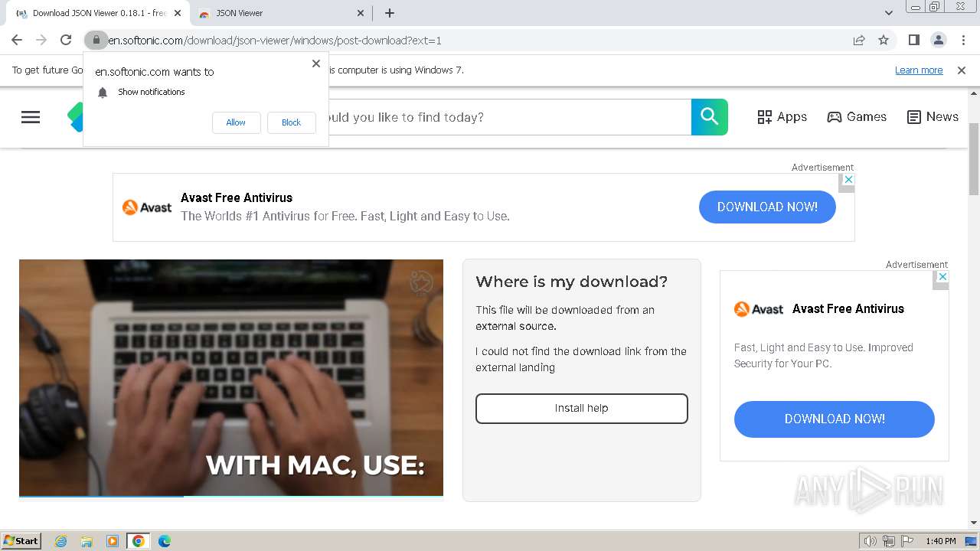Open the Learn more link
The width and height of the screenshot is (980, 551).
919,70
